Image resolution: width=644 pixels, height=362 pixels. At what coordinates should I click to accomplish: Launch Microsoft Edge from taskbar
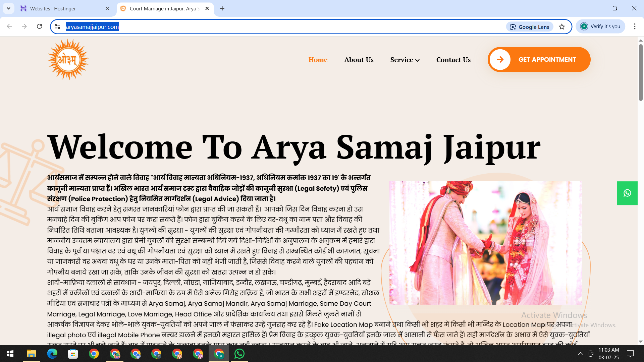coord(52,354)
